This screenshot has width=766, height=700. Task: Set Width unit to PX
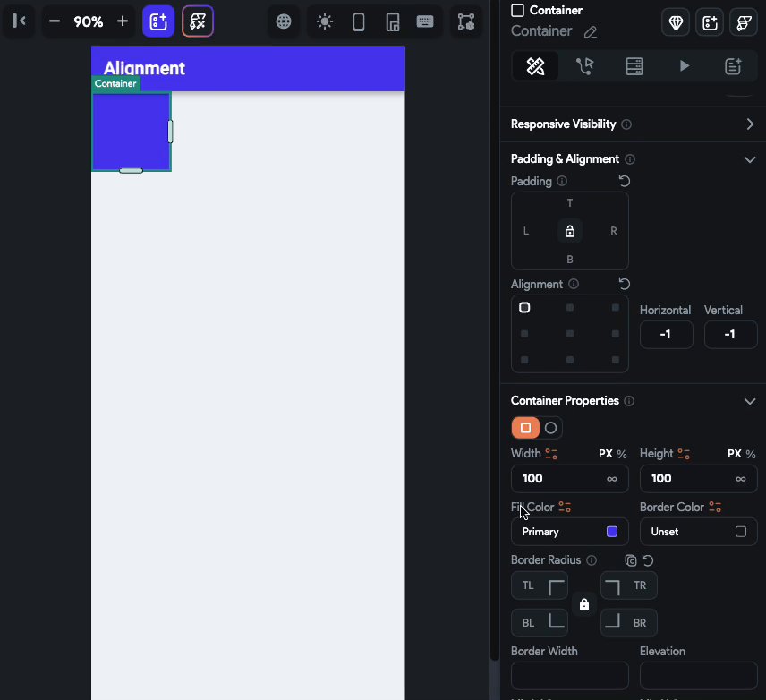pos(605,454)
